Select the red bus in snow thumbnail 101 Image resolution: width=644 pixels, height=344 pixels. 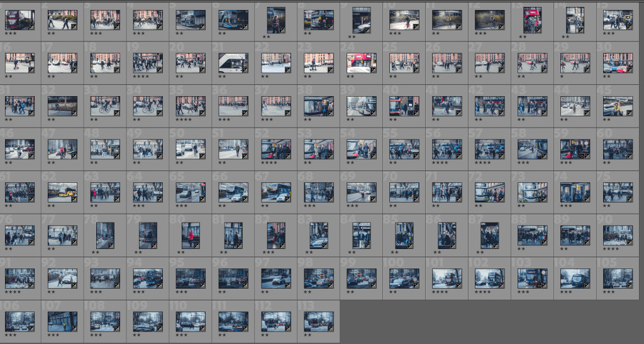click(x=447, y=278)
